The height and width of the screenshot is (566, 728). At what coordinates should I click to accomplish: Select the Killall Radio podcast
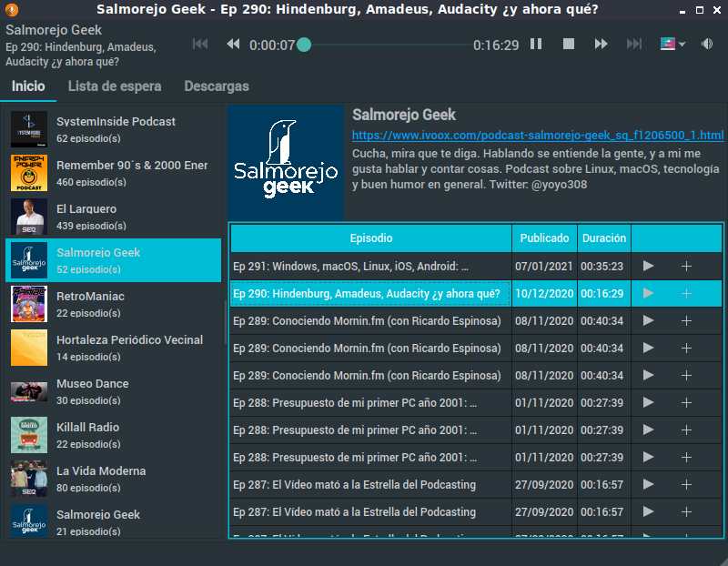pos(113,435)
